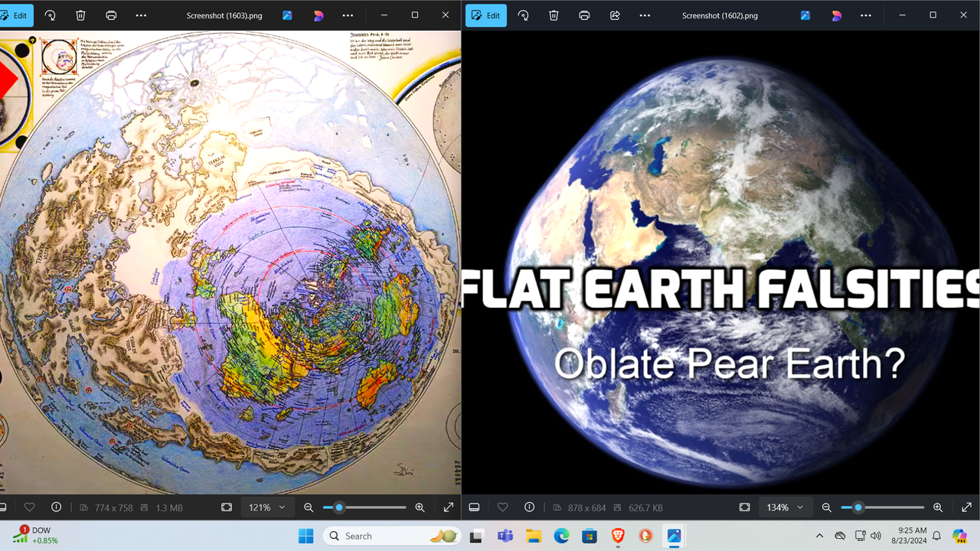Open Clipchamp in Screenshot (1602) window
Screen dimensions: 980x551
click(805, 15)
